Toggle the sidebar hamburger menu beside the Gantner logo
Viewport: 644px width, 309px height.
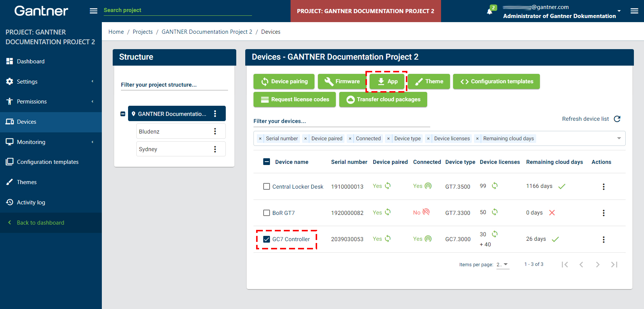(x=94, y=11)
